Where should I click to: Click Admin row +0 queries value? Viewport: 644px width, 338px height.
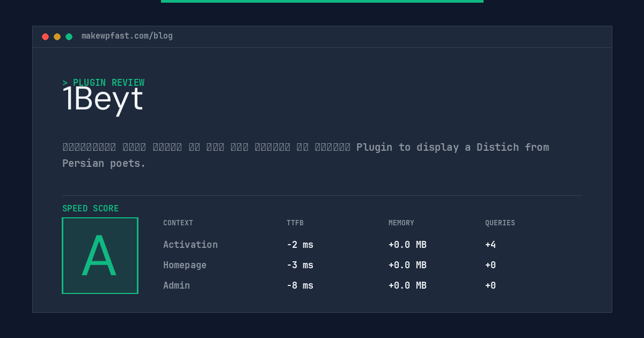tap(491, 285)
